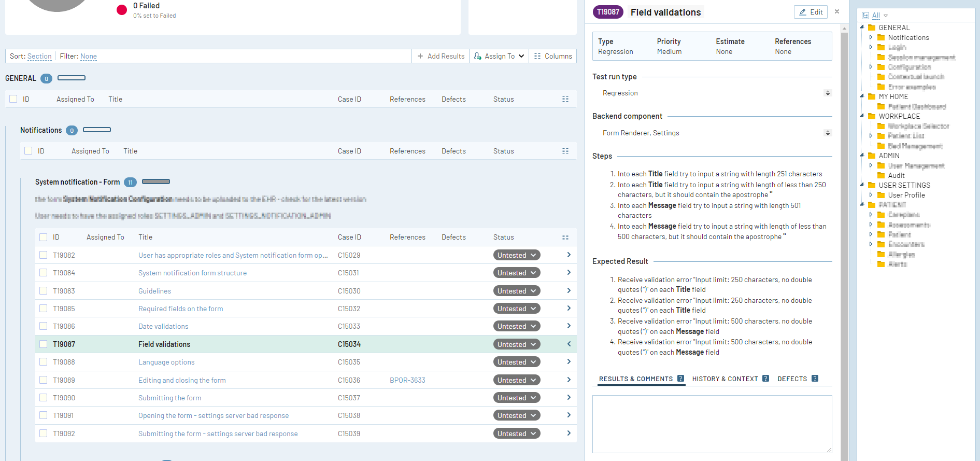
Task: Click the Filter None link
Action: click(89, 56)
